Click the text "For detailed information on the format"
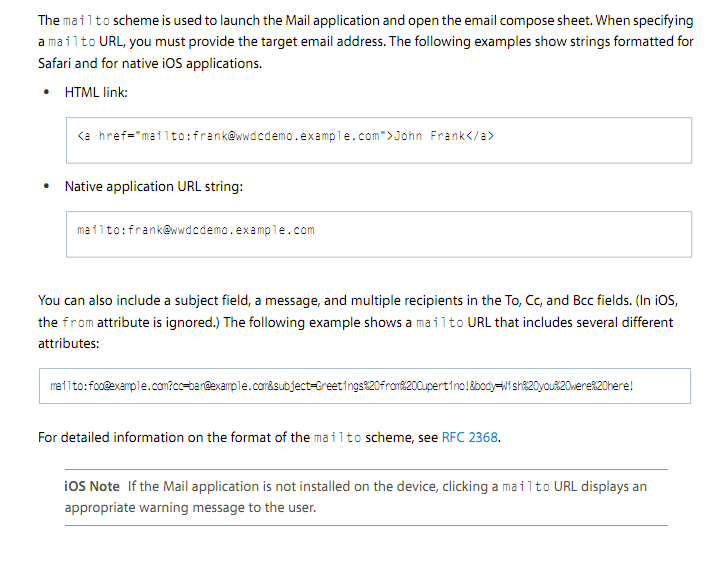Viewport: 724px width, 565px height. click(x=160, y=438)
